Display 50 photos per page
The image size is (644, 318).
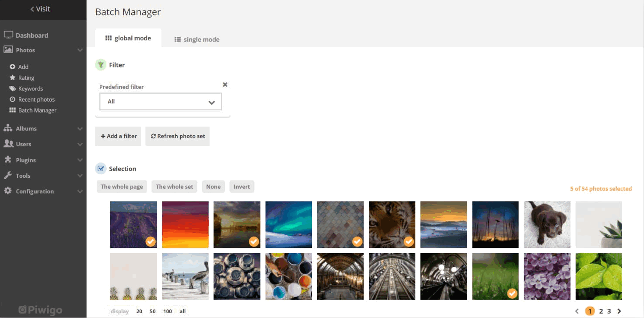tap(153, 311)
